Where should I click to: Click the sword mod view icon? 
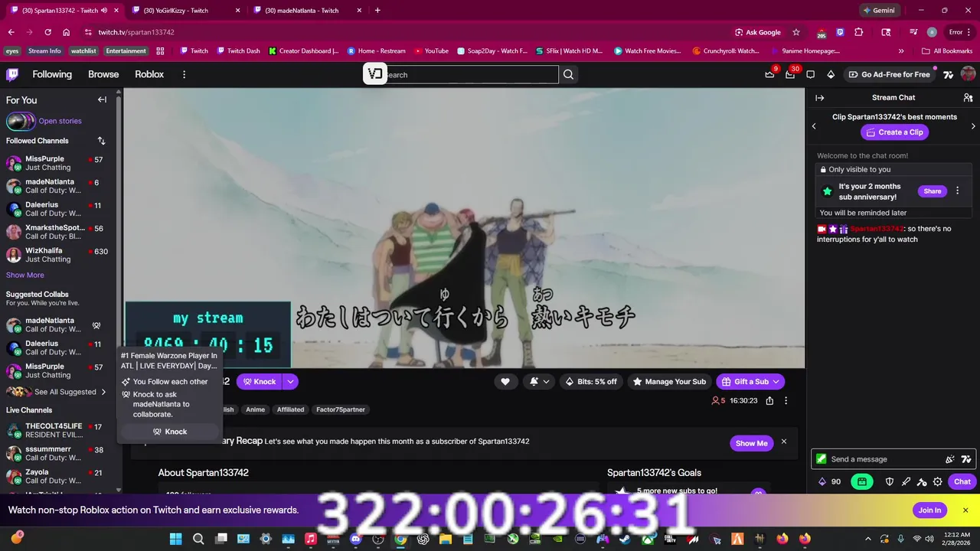[906, 481]
